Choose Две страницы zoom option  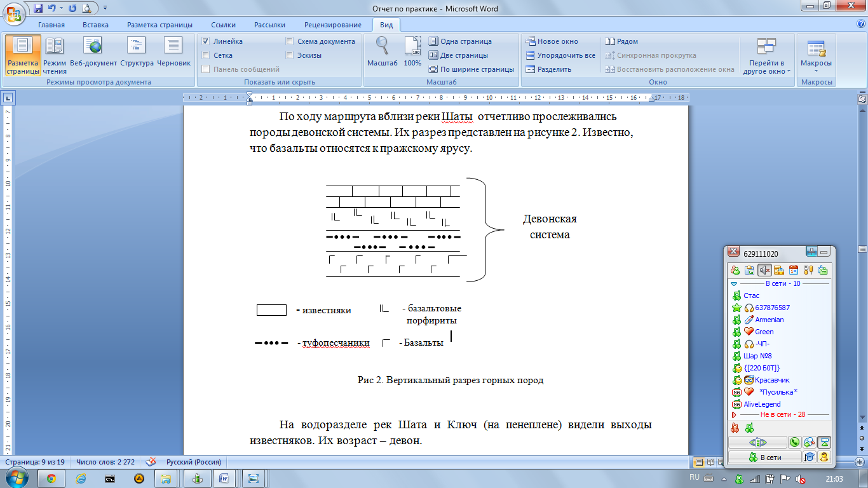click(x=458, y=55)
